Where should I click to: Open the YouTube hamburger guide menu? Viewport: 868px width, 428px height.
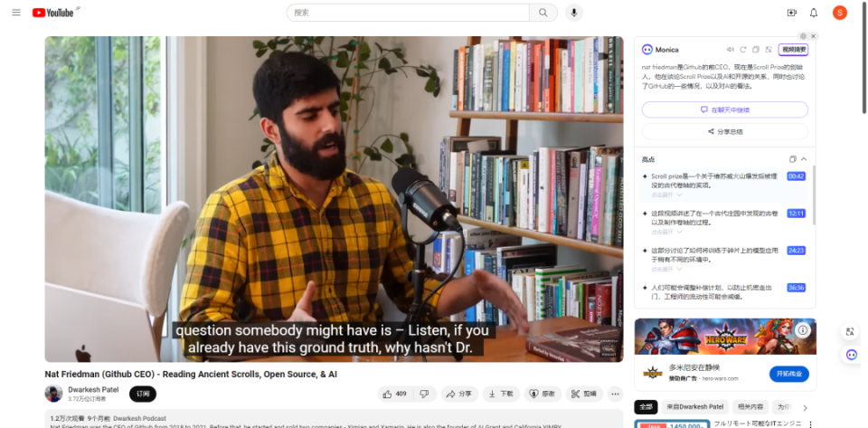pos(16,13)
